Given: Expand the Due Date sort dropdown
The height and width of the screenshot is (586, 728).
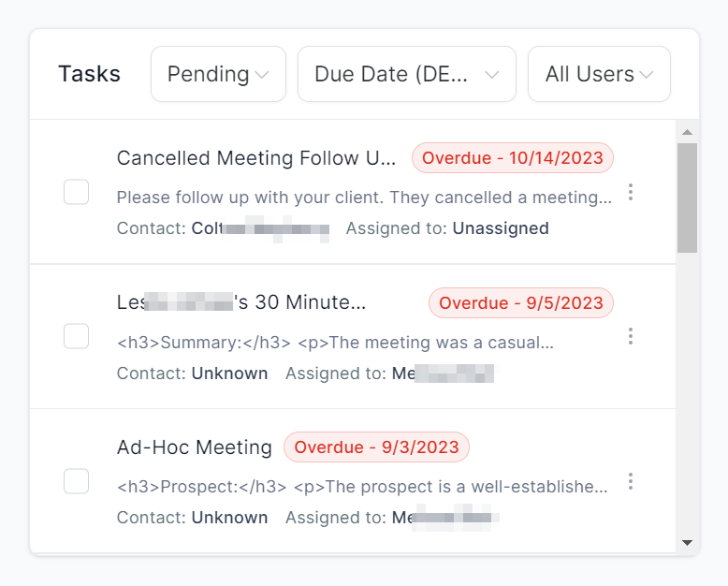Looking at the screenshot, I should click(406, 74).
